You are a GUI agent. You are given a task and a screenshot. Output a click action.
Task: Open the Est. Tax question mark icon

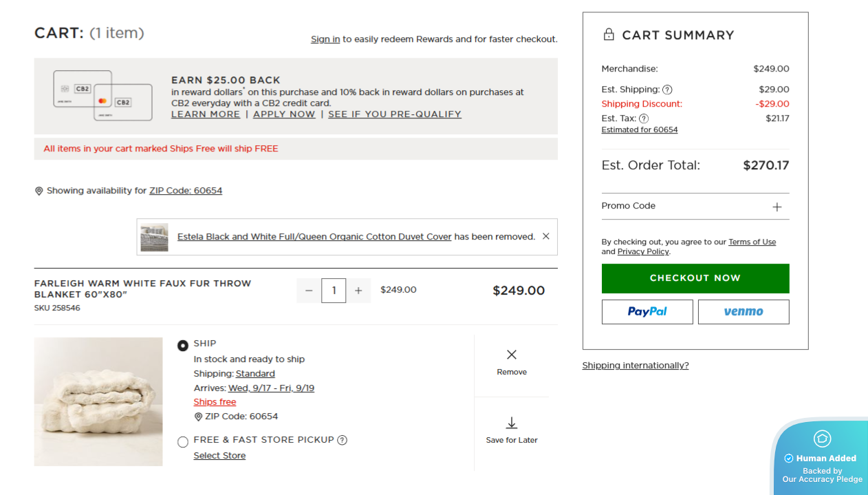coord(642,117)
